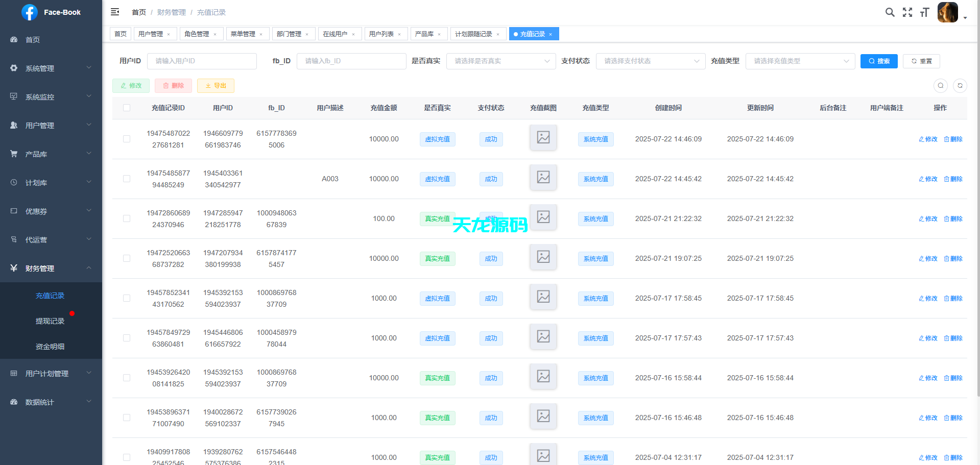980x465 pixels.
Task: Open the 充值类型 dropdown
Action: [x=800, y=61]
